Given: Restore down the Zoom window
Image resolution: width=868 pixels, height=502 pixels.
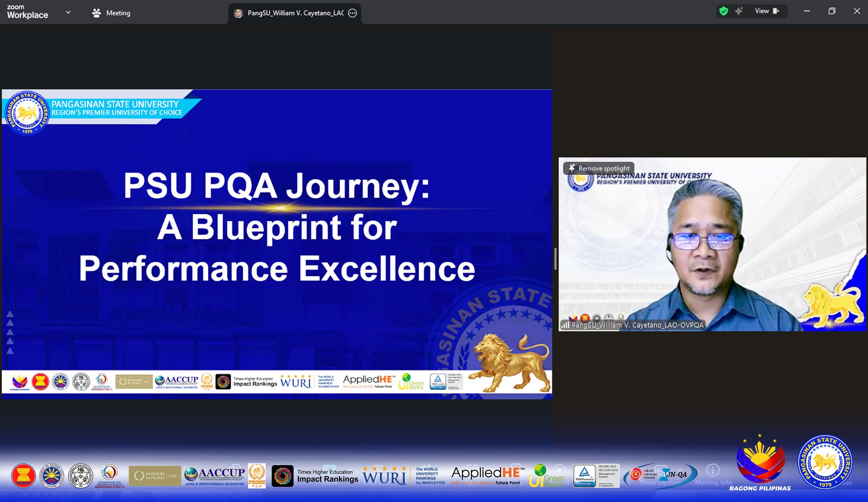Looking at the screenshot, I should click(x=832, y=11).
